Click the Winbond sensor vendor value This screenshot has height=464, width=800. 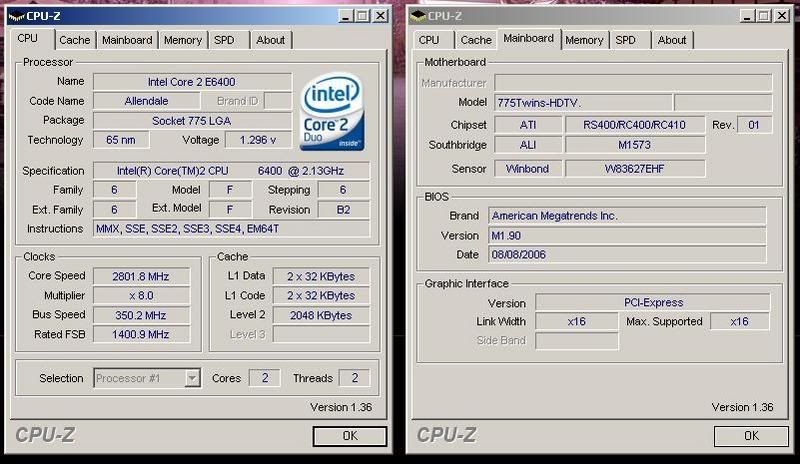528,168
